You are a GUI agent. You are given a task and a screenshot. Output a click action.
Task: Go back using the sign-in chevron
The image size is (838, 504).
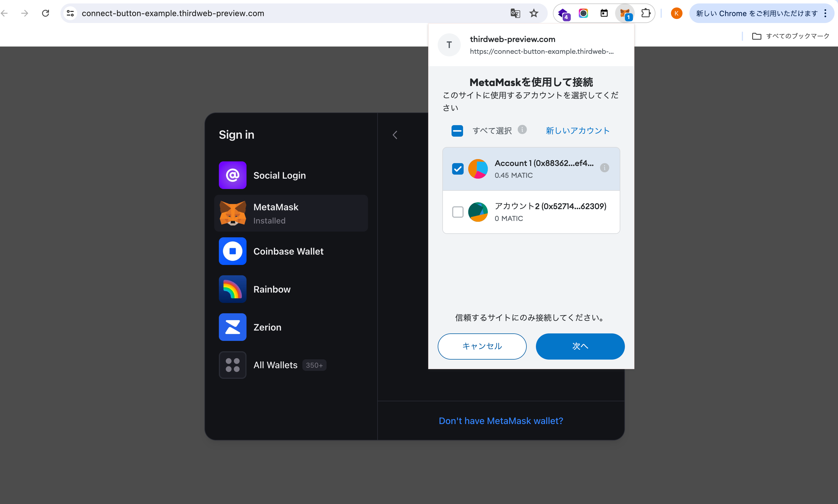click(395, 135)
